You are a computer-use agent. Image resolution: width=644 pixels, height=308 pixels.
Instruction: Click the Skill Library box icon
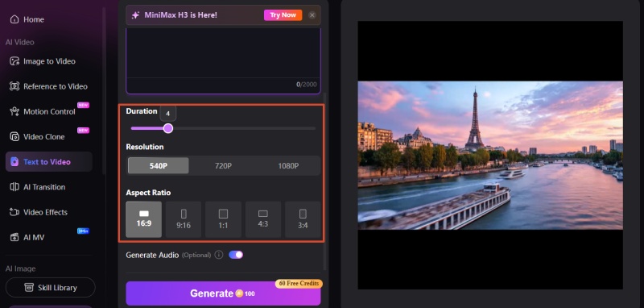tap(29, 287)
